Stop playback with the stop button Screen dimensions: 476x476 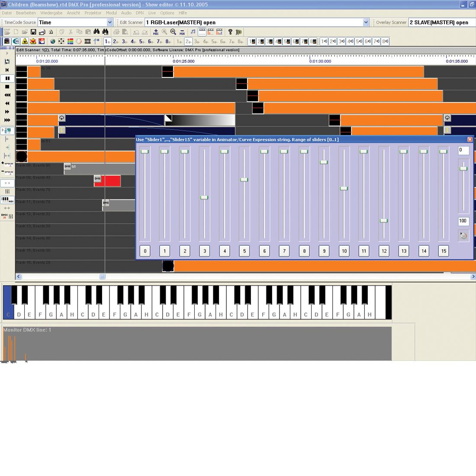click(7, 87)
